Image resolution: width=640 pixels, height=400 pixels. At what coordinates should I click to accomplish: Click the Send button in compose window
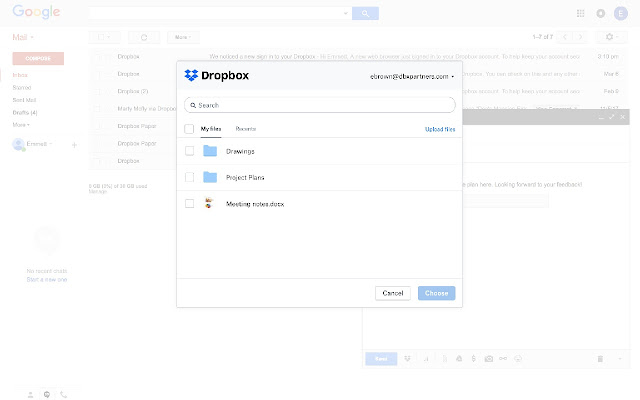[x=381, y=359]
